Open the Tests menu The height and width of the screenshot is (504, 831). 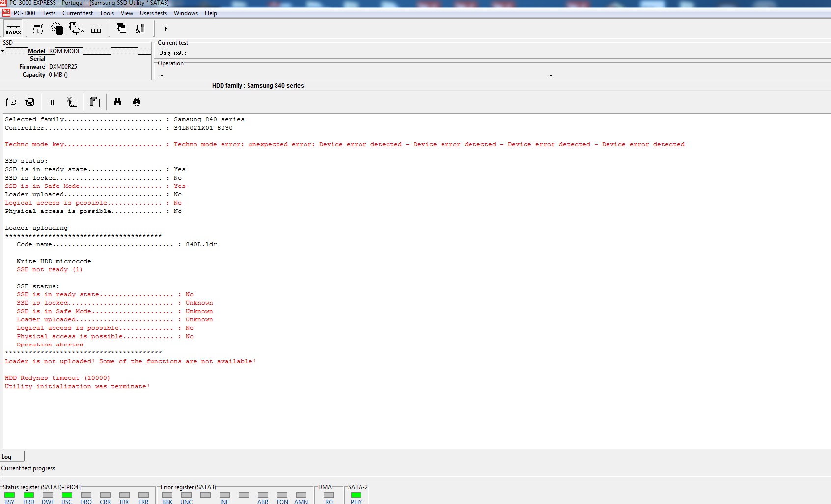pos(49,13)
